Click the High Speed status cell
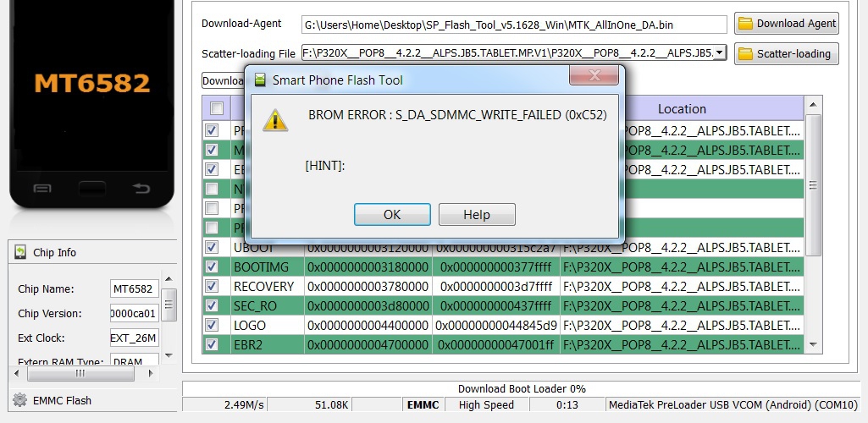 [486, 404]
